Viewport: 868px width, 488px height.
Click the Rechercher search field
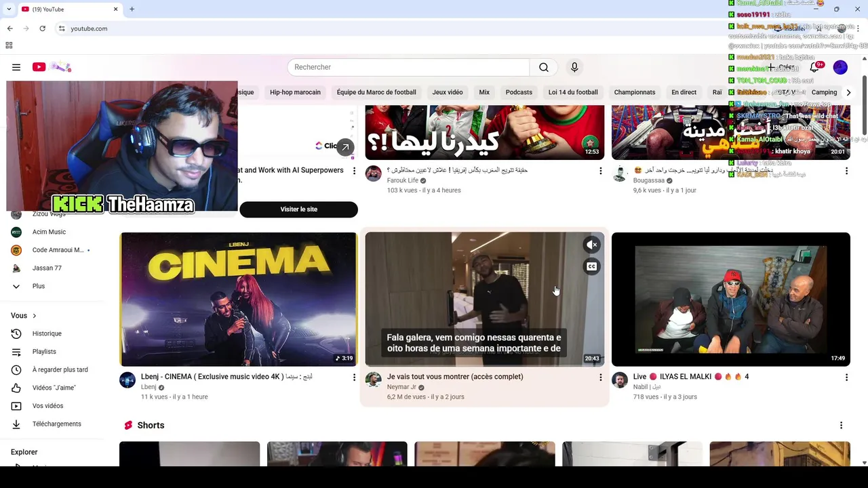pos(408,67)
